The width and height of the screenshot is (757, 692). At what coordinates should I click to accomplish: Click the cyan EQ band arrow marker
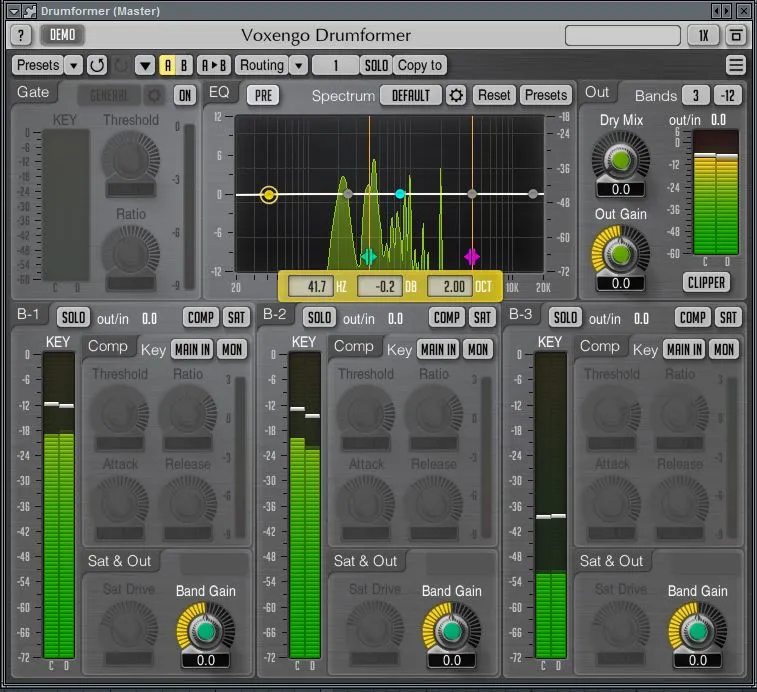pyautogui.click(x=369, y=257)
